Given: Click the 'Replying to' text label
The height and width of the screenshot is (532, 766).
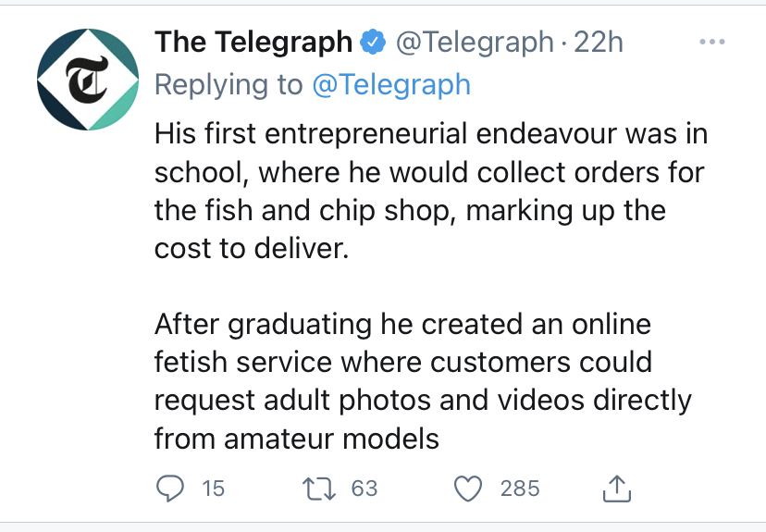Looking at the screenshot, I should (228, 84).
